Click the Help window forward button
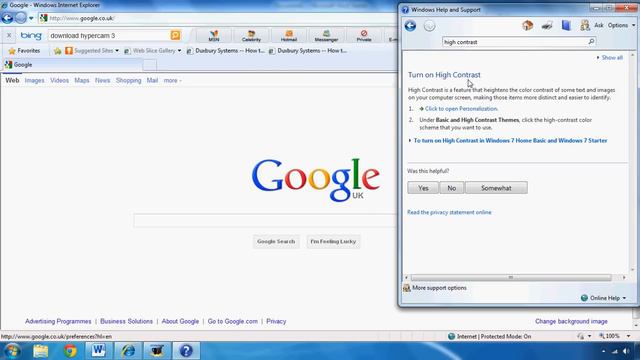 coord(429,26)
